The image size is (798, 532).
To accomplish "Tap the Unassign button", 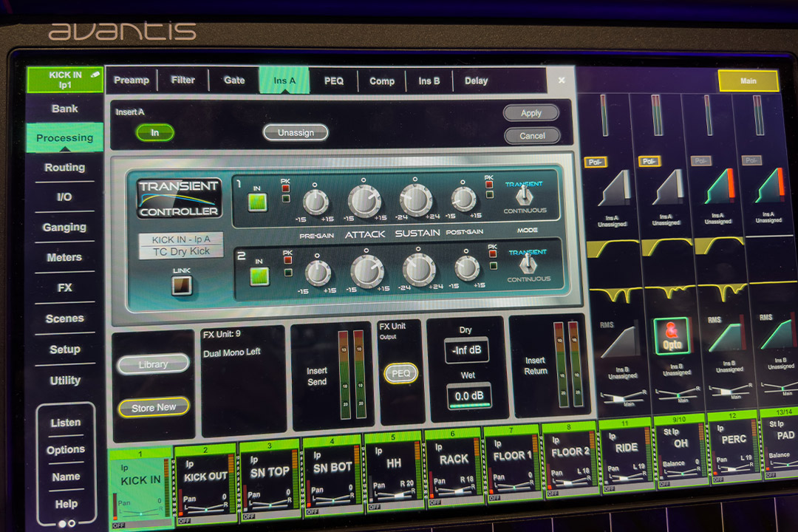I will (x=296, y=133).
